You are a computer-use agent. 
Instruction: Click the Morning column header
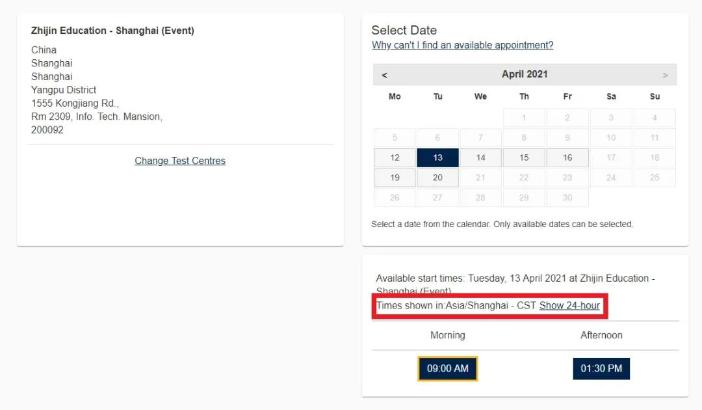point(447,335)
